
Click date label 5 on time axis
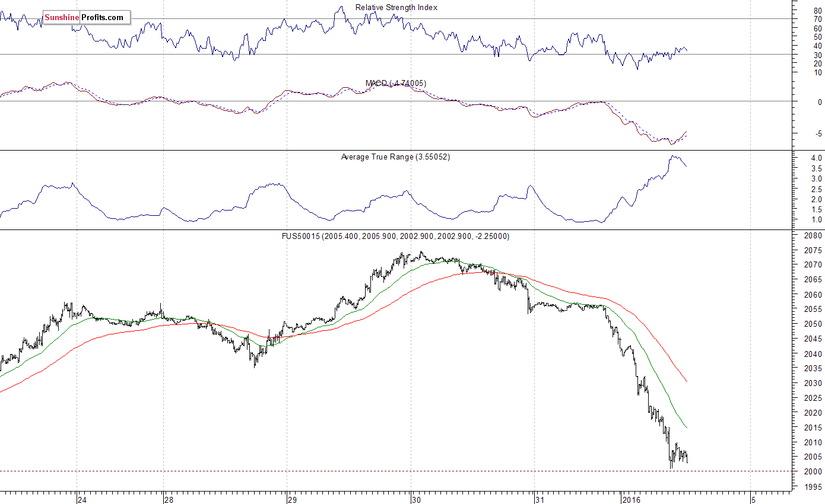[x=753, y=500]
